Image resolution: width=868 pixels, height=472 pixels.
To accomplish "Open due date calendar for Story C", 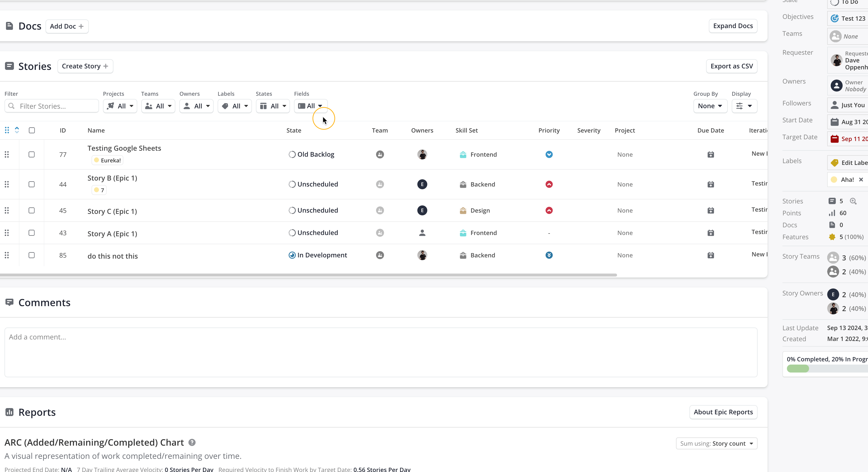I will click(711, 210).
